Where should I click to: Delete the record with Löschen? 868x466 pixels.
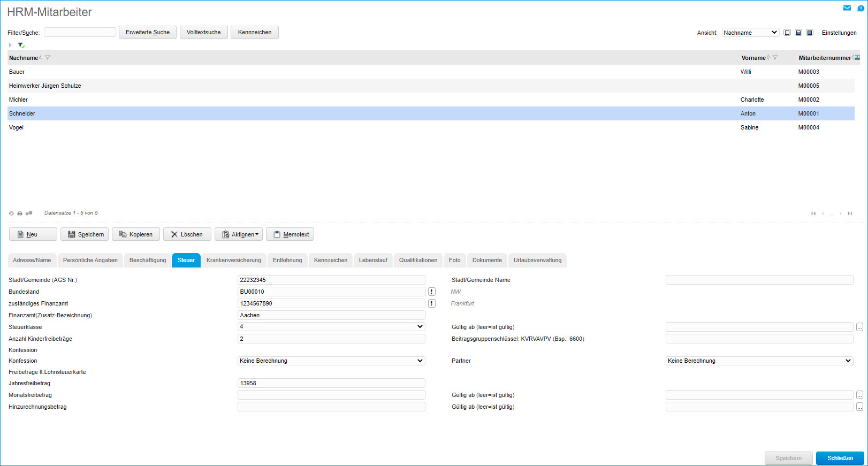coord(187,234)
